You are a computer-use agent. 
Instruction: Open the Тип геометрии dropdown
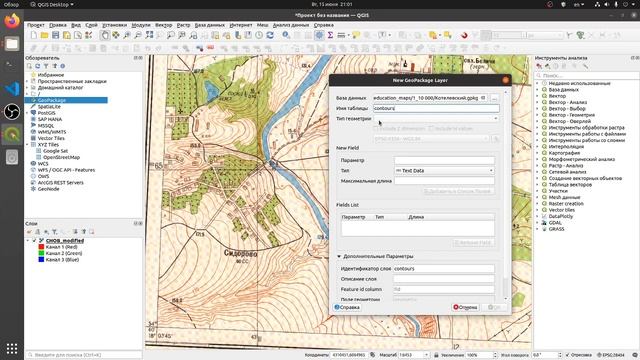pos(436,118)
